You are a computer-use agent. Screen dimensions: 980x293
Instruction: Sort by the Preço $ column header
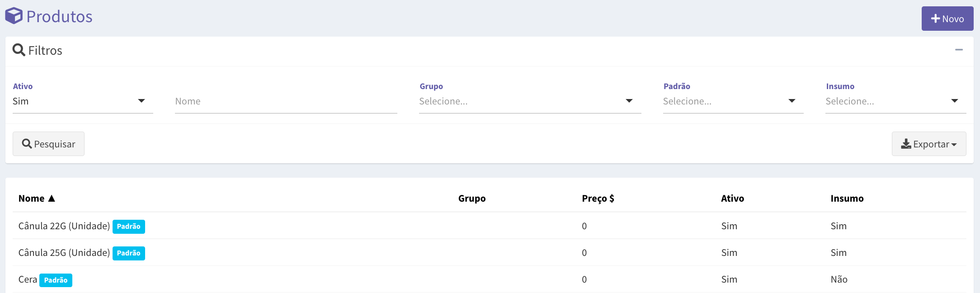(598, 198)
